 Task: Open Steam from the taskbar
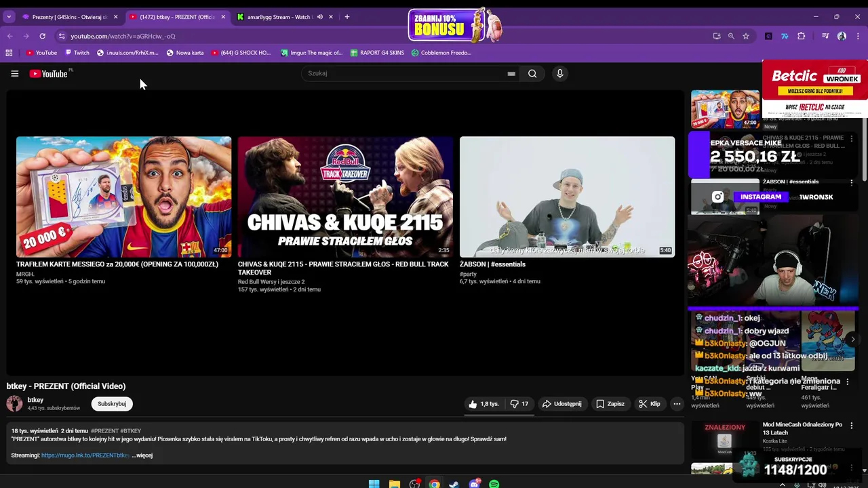click(454, 484)
